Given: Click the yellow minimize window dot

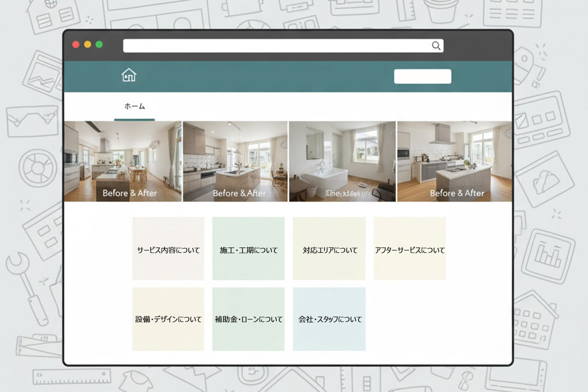Looking at the screenshot, I should click(x=88, y=45).
